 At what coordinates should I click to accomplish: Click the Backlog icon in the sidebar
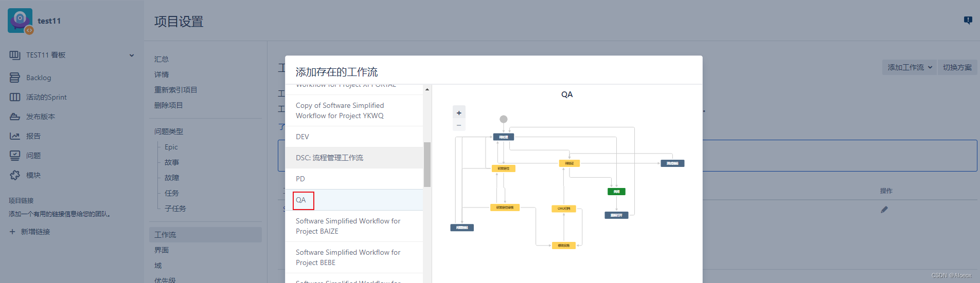[x=15, y=78]
